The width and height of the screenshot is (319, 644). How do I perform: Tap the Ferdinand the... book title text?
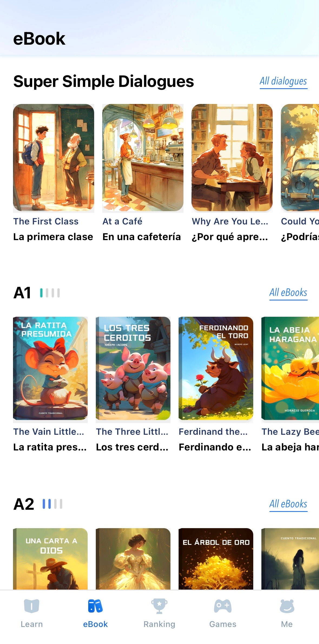213,431
